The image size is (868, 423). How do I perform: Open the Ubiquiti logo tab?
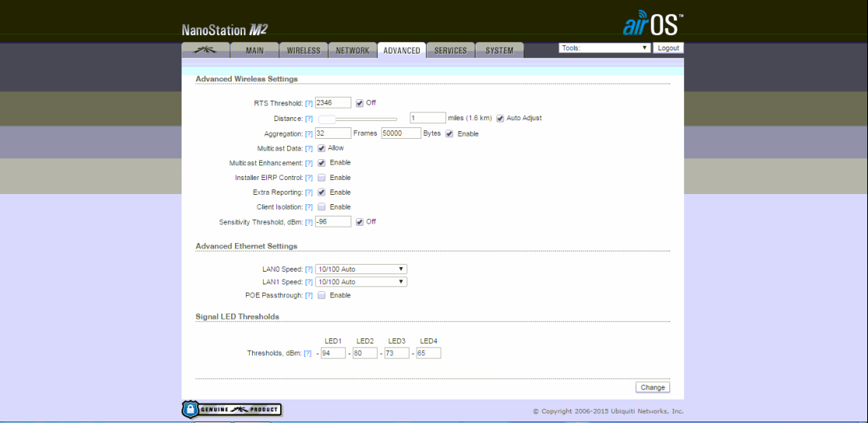[206, 50]
